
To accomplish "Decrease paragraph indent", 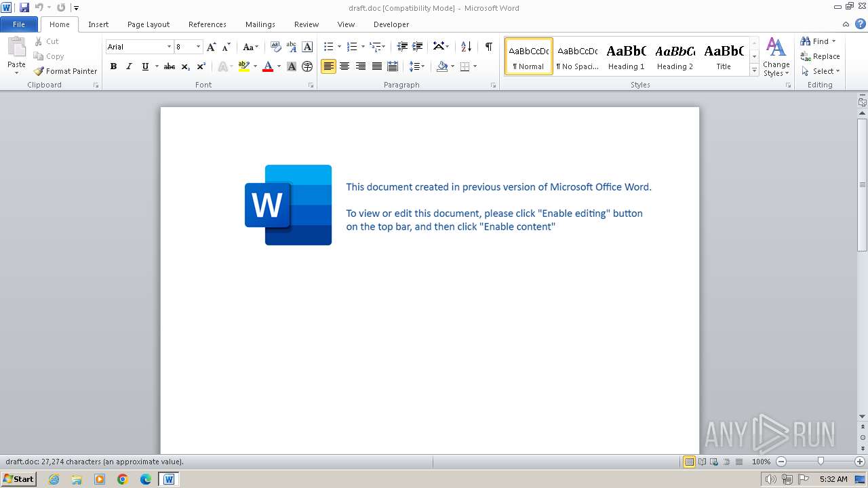I will tap(402, 47).
